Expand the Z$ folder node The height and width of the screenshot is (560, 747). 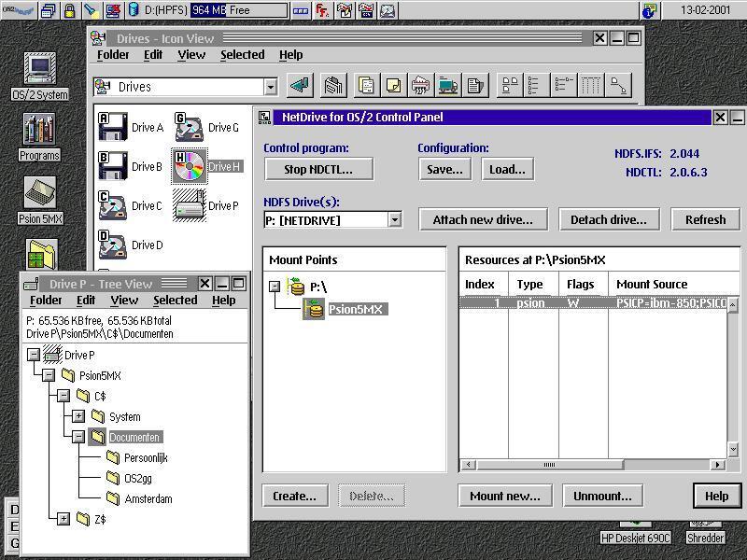coord(63,519)
